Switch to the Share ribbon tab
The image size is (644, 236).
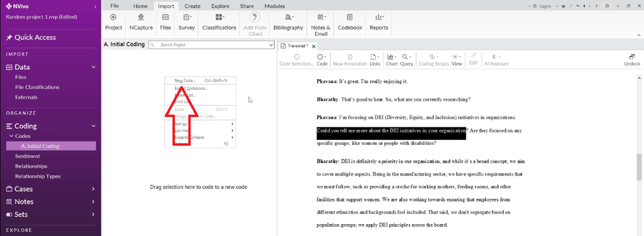coord(247,6)
